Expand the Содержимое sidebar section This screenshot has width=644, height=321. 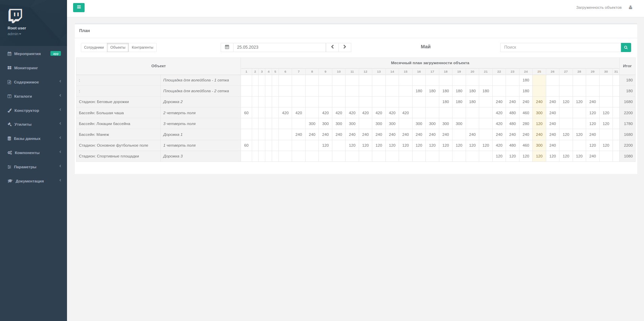(26, 82)
